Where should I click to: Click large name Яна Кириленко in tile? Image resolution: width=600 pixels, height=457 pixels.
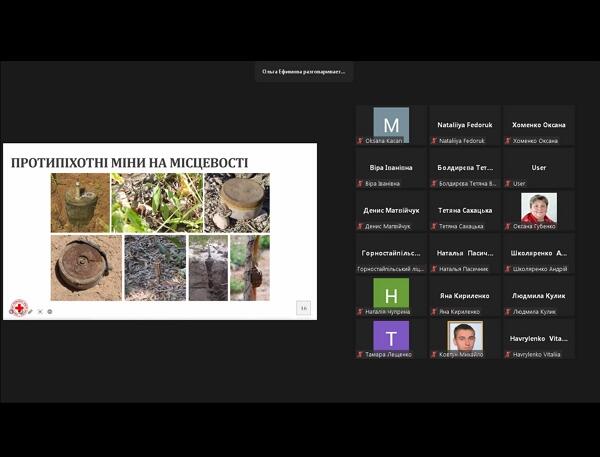465,296
